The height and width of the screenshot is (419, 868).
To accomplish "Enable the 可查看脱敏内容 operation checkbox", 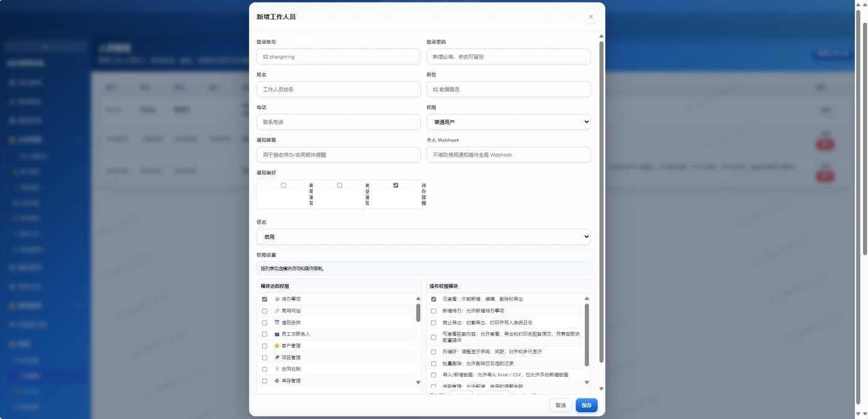I will pyautogui.click(x=434, y=337).
